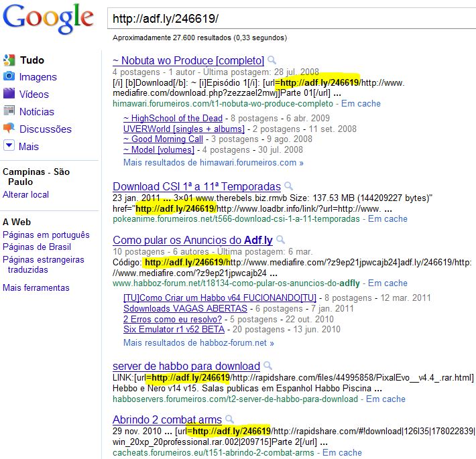
Task: Click the search box containing adf.ly URL
Action: (x=292, y=19)
